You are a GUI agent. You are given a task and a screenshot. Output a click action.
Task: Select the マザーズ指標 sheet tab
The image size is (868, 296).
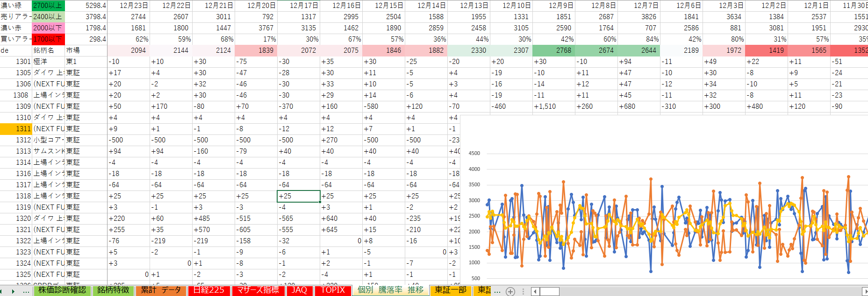tap(258, 290)
